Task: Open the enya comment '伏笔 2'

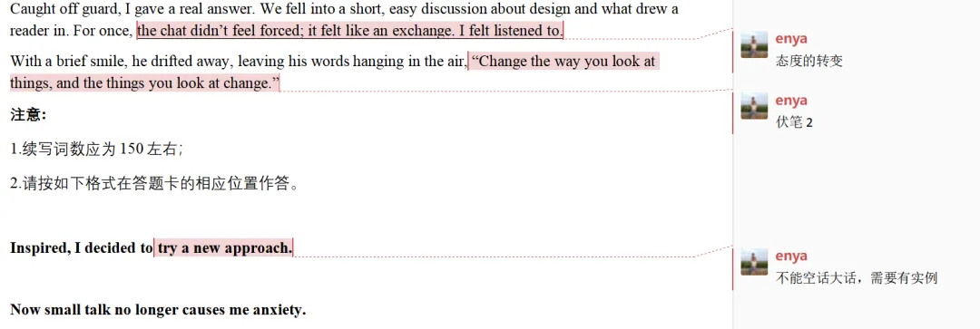Action: 794,122
